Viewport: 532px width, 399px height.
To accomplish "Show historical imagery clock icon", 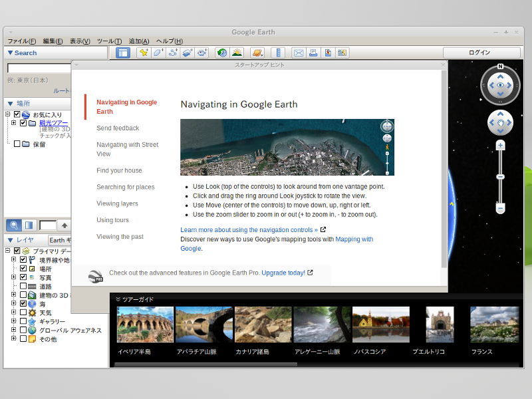I will [222, 53].
